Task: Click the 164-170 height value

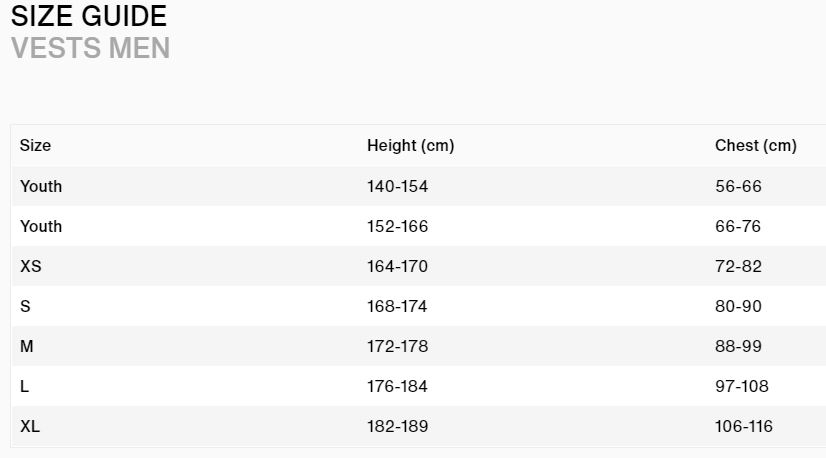Action: (397, 266)
